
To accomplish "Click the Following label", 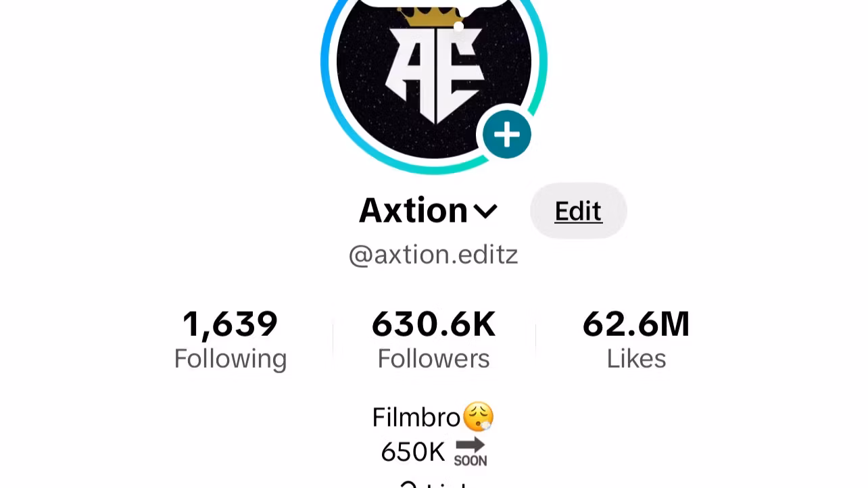I will pos(231,359).
